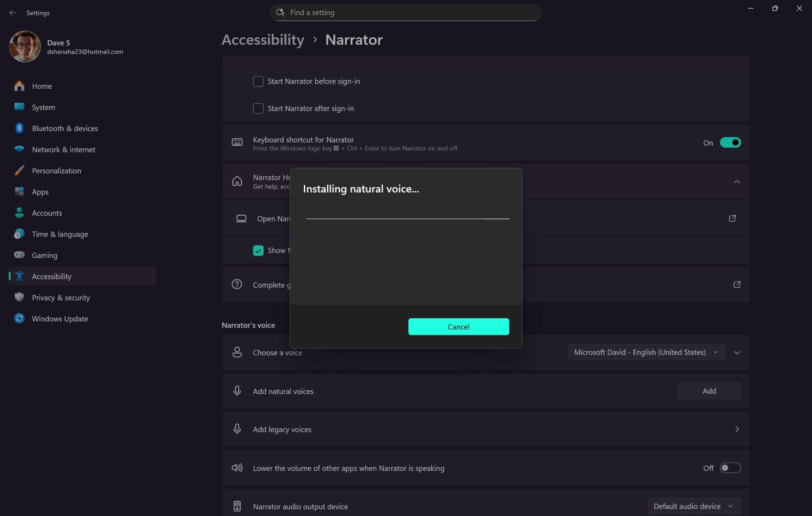Click the voice installation progress bar
812x516 pixels.
pyautogui.click(x=407, y=219)
